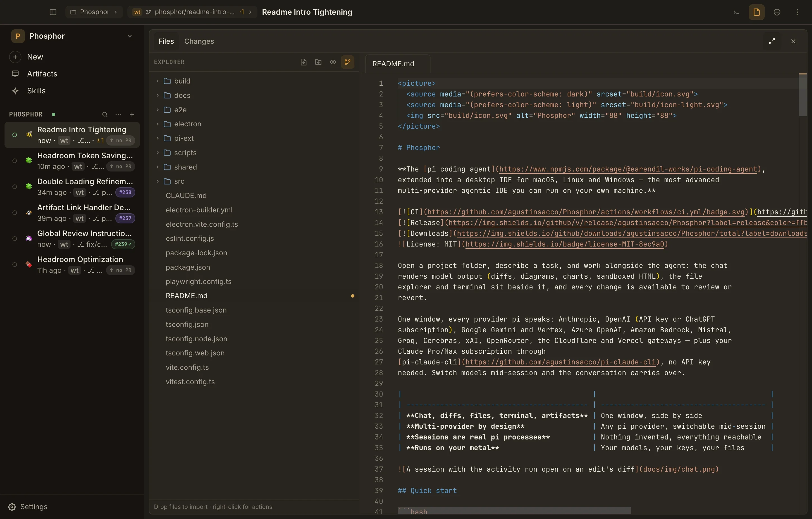Toggle the left sidebar panel icon
Screen dimensions: 812x519
(53, 12)
